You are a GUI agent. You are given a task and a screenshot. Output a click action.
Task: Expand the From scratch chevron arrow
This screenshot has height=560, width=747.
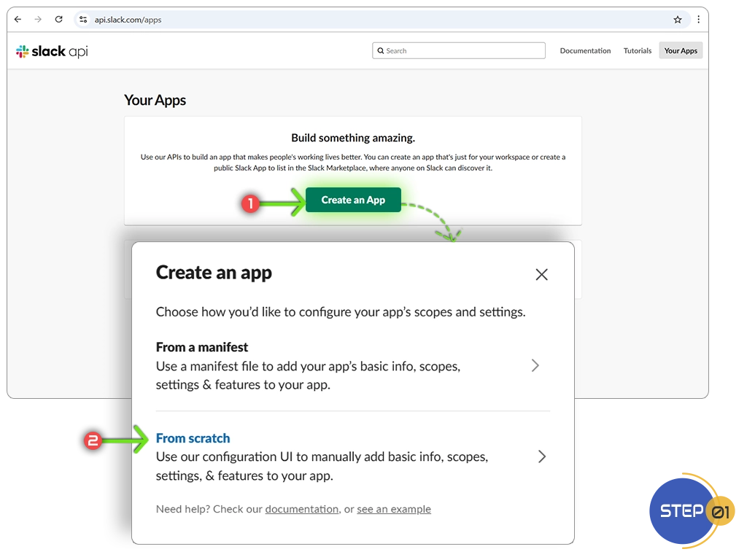click(x=541, y=456)
